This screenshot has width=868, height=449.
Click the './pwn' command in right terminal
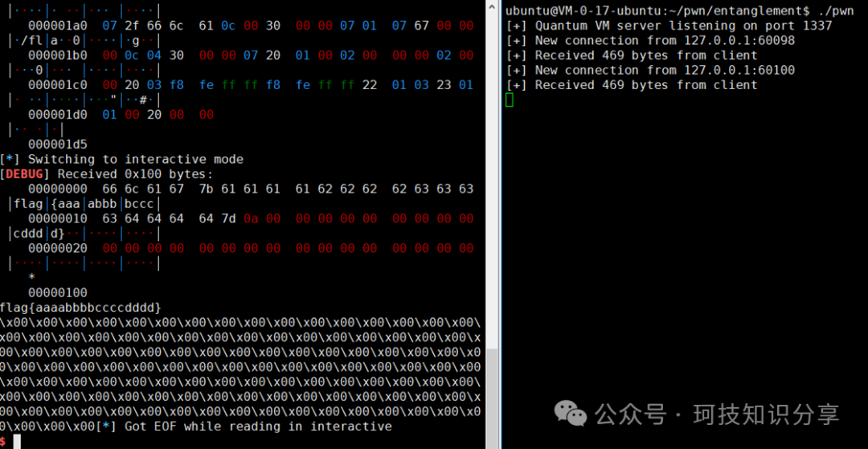tap(836, 10)
